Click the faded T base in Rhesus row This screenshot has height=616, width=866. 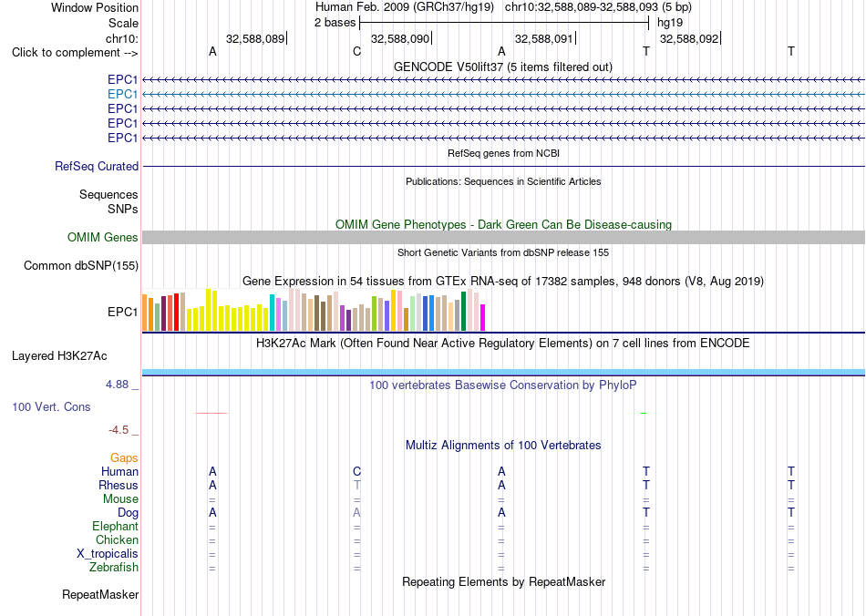(356, 485)
